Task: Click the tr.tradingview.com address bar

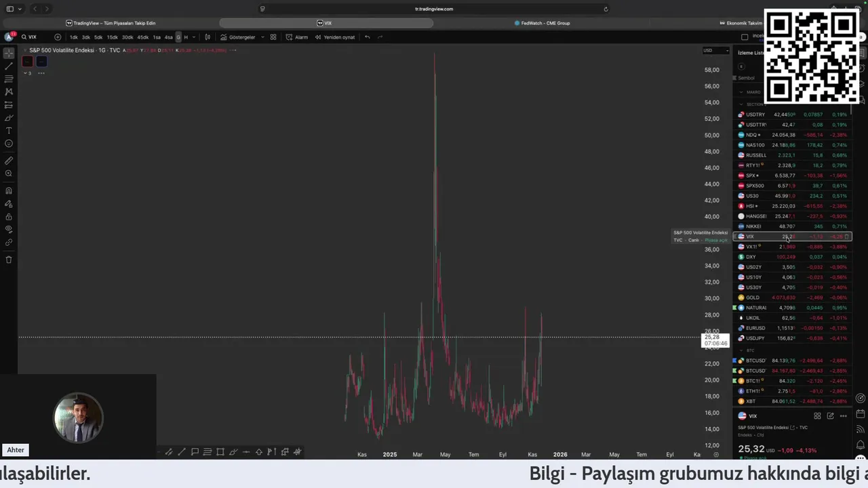Action: [434, 9]
